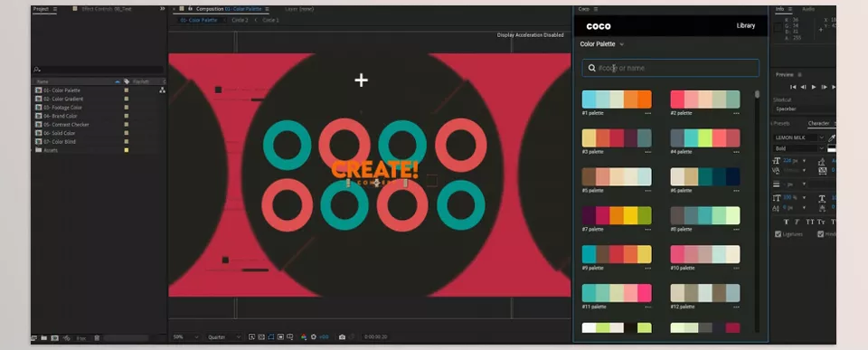The width and height of the screenshot is (868, 350).
Task: Open options menu for #11 palette
Action: click(647, 307)
